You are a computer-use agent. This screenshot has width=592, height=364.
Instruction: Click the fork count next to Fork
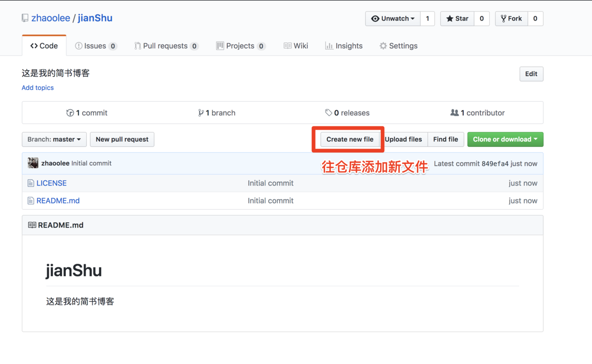(x=535, y=19)
